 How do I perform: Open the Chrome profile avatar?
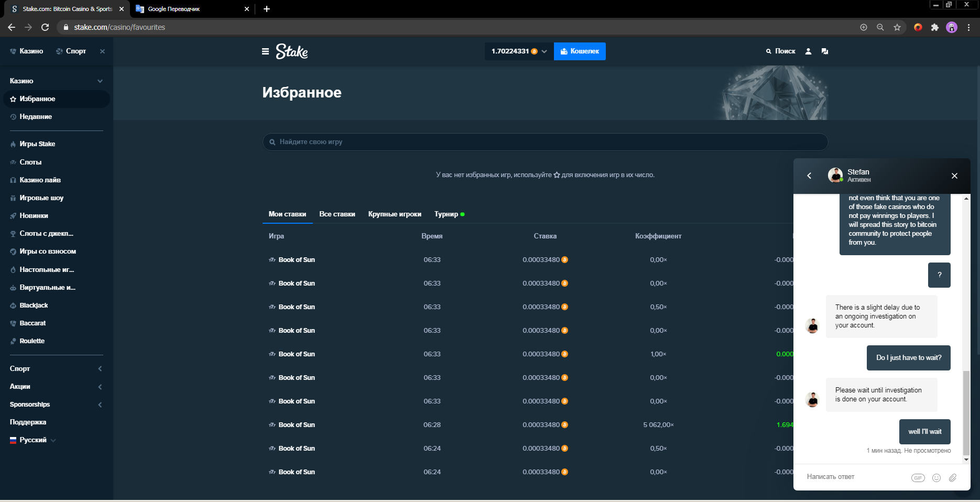tap(952, 27)
